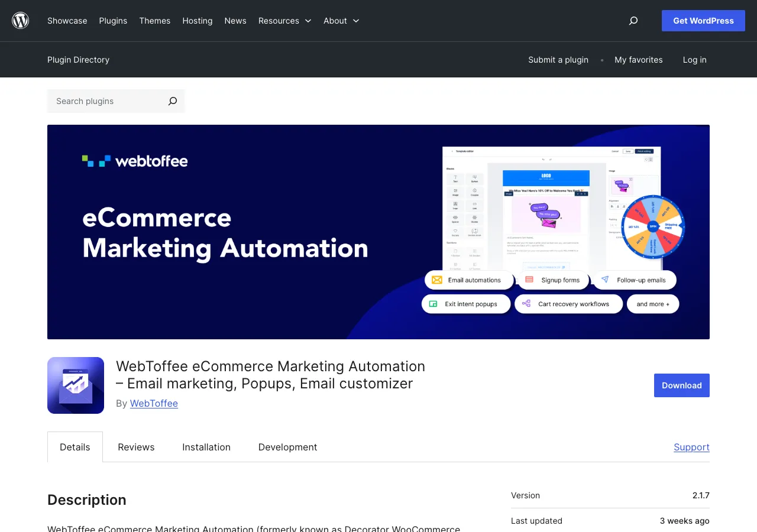Click the version value 2.1.7
Image resolution: width=757 pixels, height=532 pixels.
(701, 495)
